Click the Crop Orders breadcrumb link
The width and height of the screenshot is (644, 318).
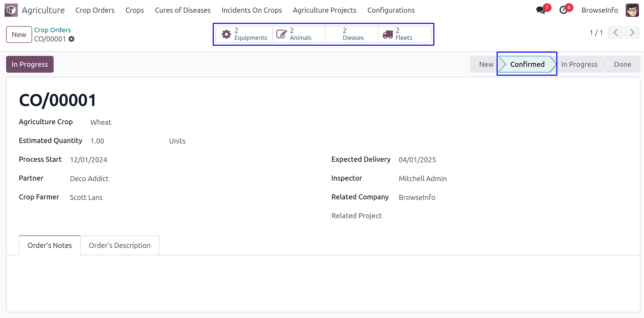(52, 30)
